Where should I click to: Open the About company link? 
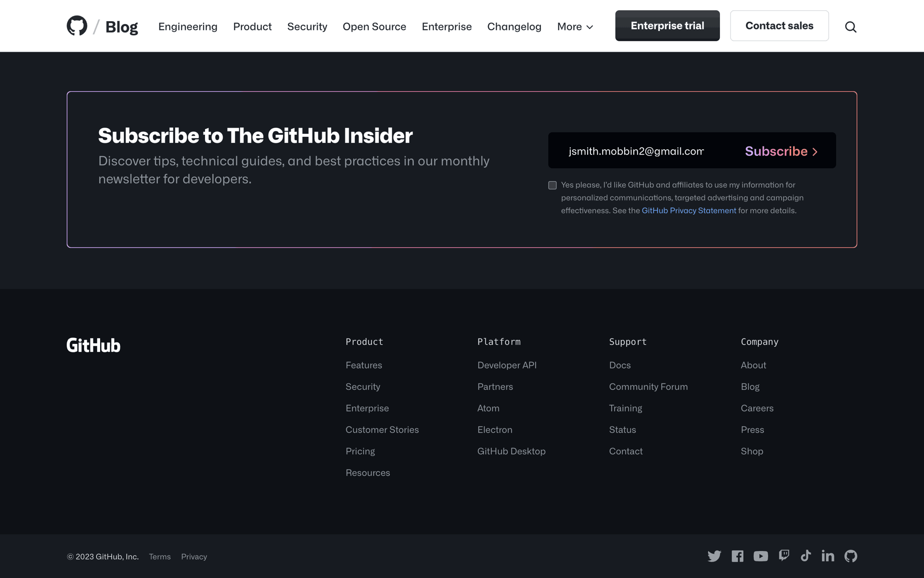(754, 365)
